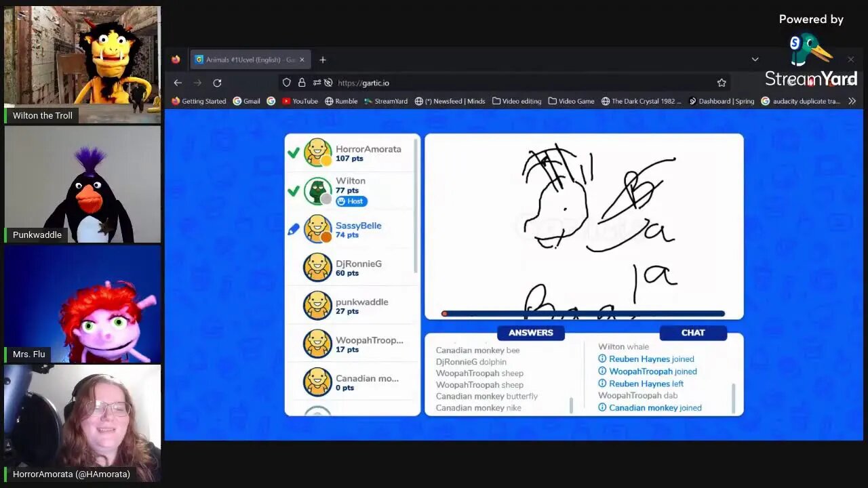Switch to the CHAT tab
The image size is (868, 488).
(693, 333)
